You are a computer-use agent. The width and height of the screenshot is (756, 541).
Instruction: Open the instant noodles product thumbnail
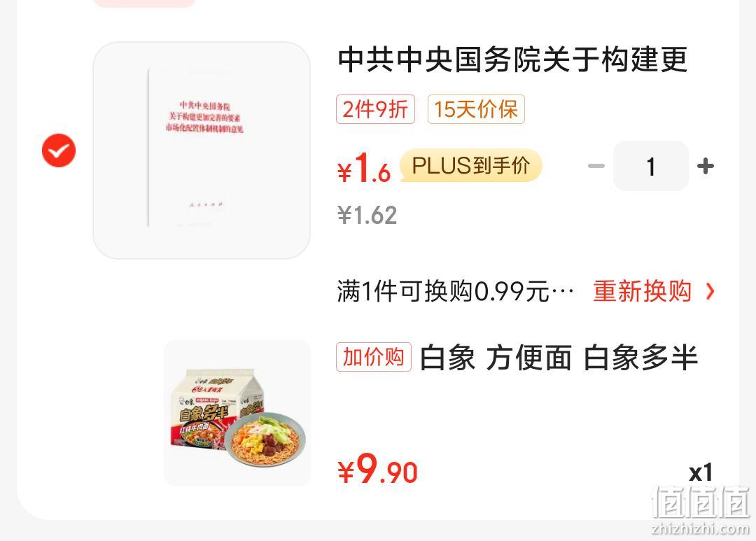[x=237, y=413]
